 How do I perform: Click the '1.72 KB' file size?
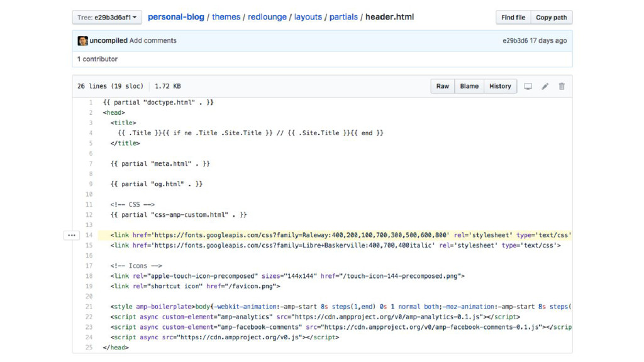167,86
